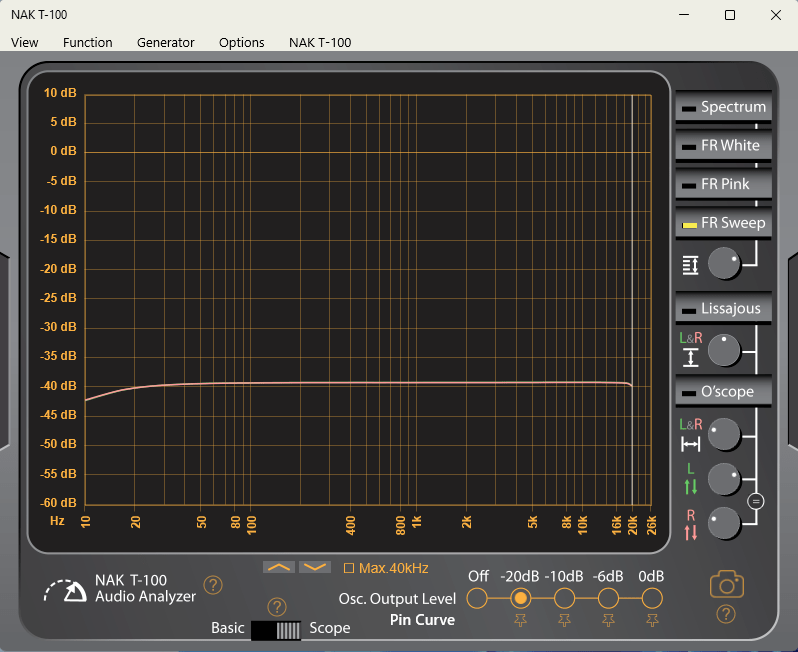Click the Lissajous vertical size arrow icon
Screen dimensions: 798x652
(691, 357)
